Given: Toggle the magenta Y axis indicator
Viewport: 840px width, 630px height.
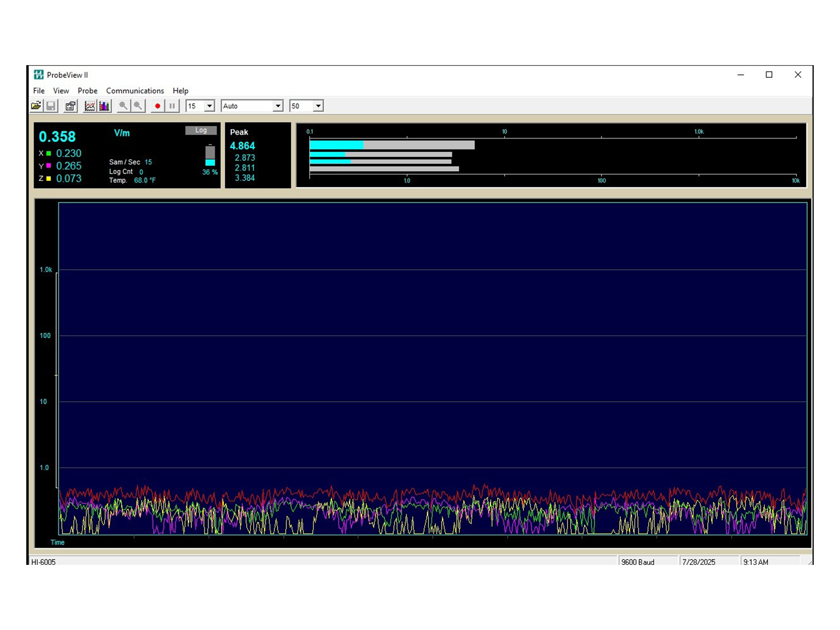Looking at the screenshot, I should (49, 166).
